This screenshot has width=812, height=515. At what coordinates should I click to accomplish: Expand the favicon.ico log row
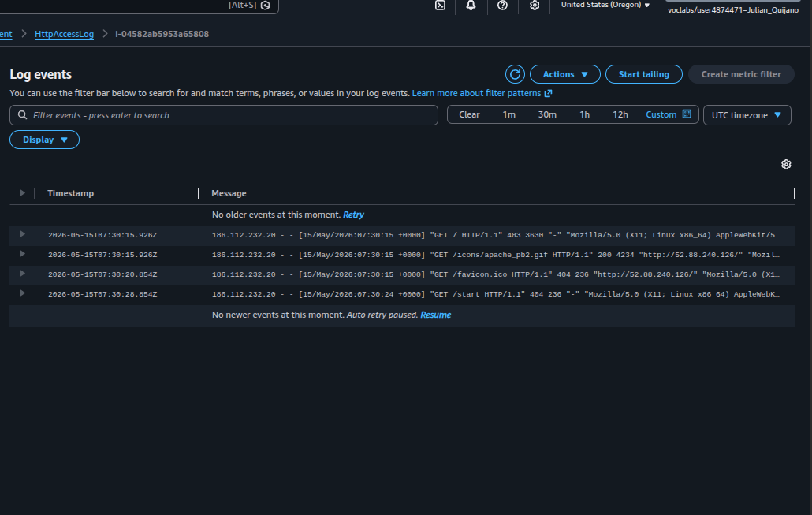22,274
